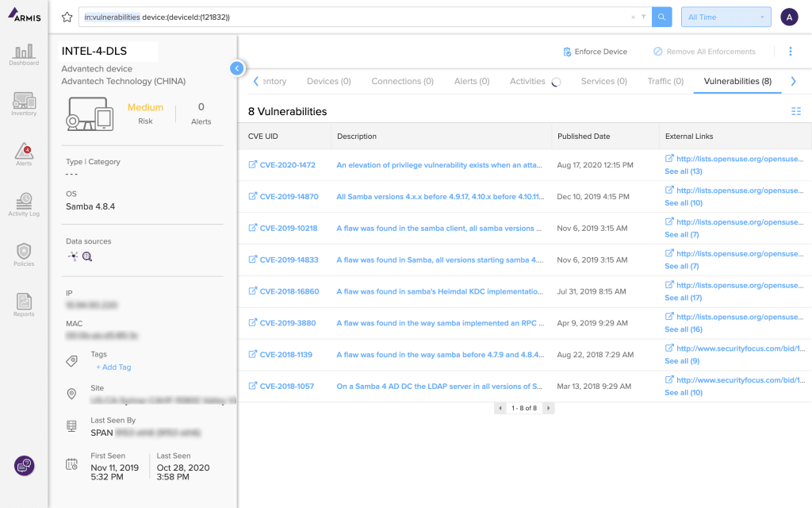Sort by the Published Date column header
Screen dimensions: 812x508
point(584,137)
